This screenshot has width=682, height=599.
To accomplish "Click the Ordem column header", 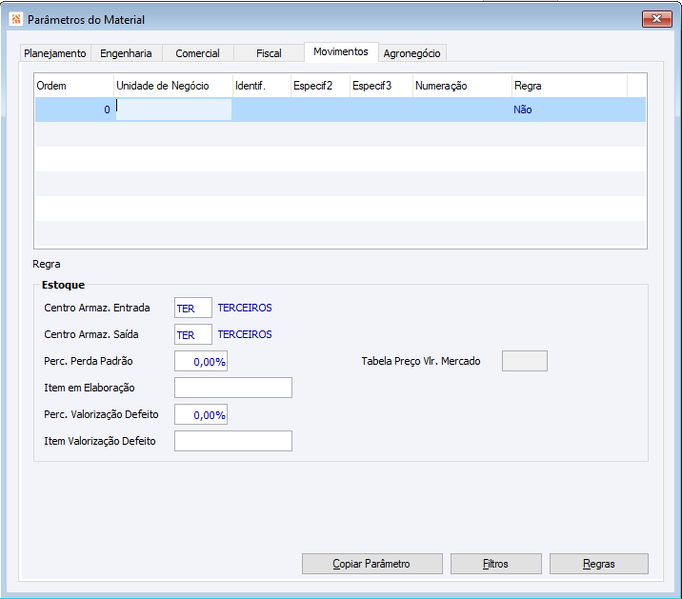I will pos(74,86).
